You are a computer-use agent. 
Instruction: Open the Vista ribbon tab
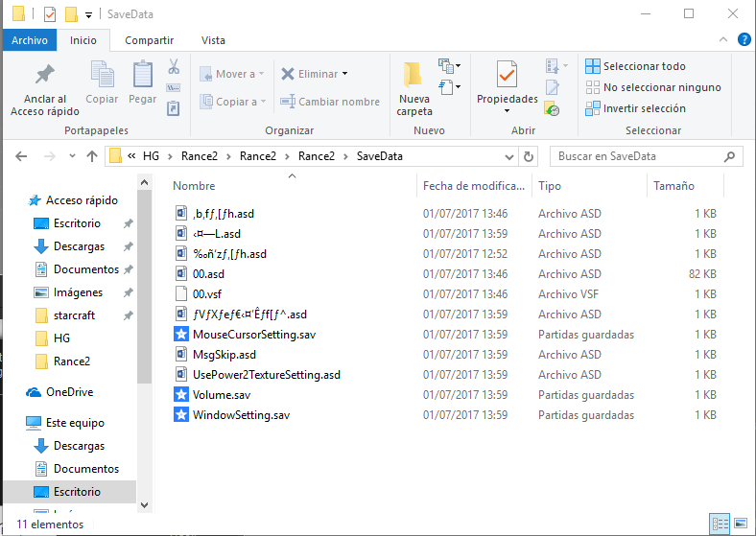click(x=213, y=40)
